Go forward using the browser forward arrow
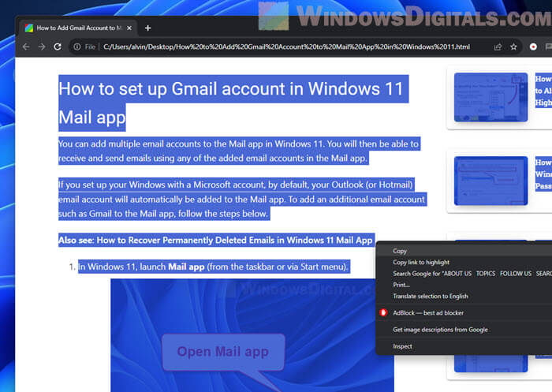The height and width of the screenshot is (392, 552). [x=42, y=47]
